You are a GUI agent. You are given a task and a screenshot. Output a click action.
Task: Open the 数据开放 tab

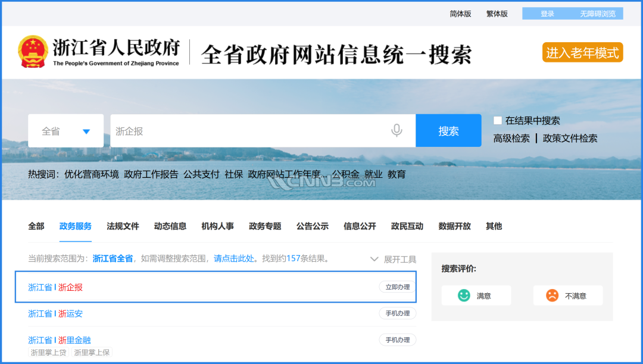[x=454, y=226]
